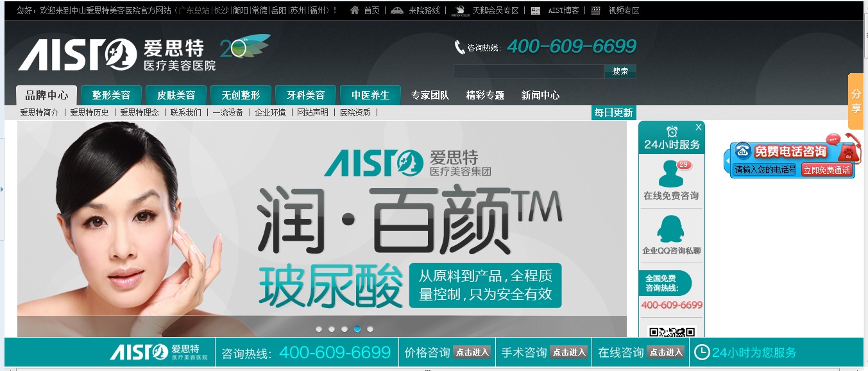This screenshot has height=371, width=868.
Task: Click the red telephone icon on the call widget
Action: pos(848,150)
